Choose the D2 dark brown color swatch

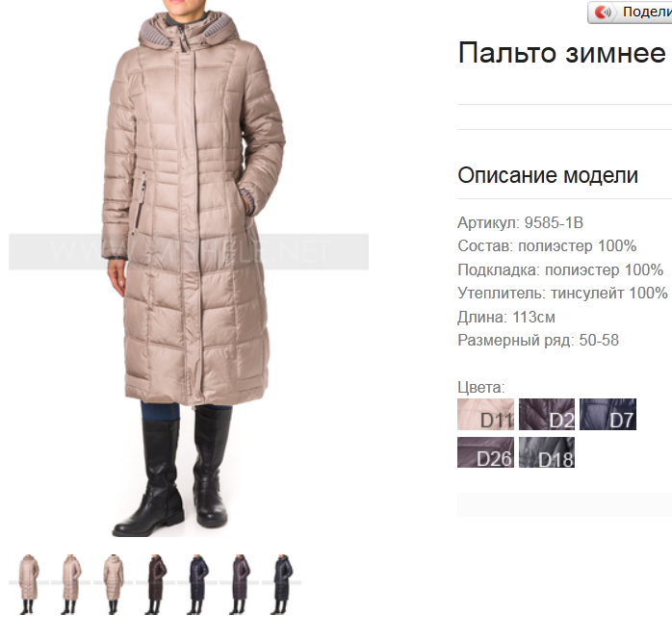click(x=547, y=414)
